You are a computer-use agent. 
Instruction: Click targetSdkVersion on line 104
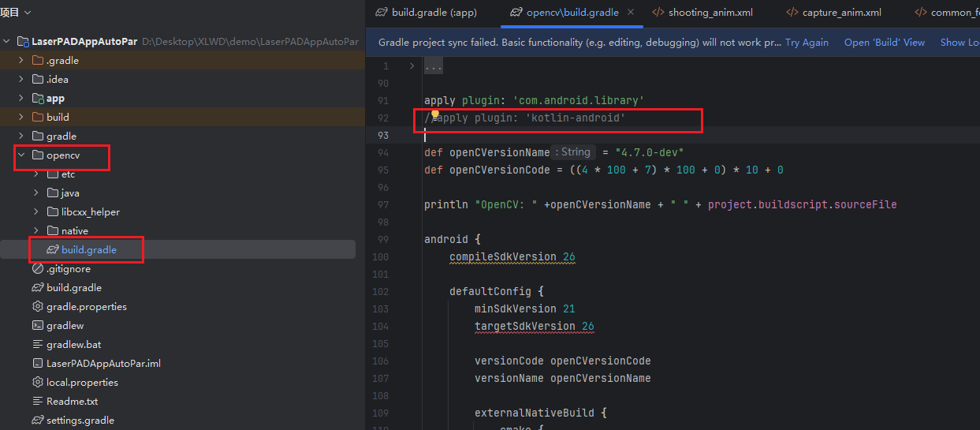pyautogui.click(x=525, y=326)
